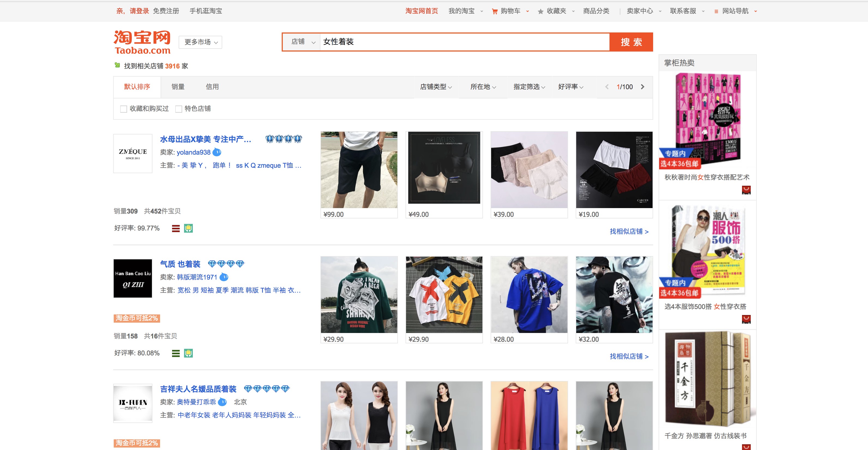Open shop 气质 也着装 title link
This screenshot has height=450, width=868.
(180, 264)
